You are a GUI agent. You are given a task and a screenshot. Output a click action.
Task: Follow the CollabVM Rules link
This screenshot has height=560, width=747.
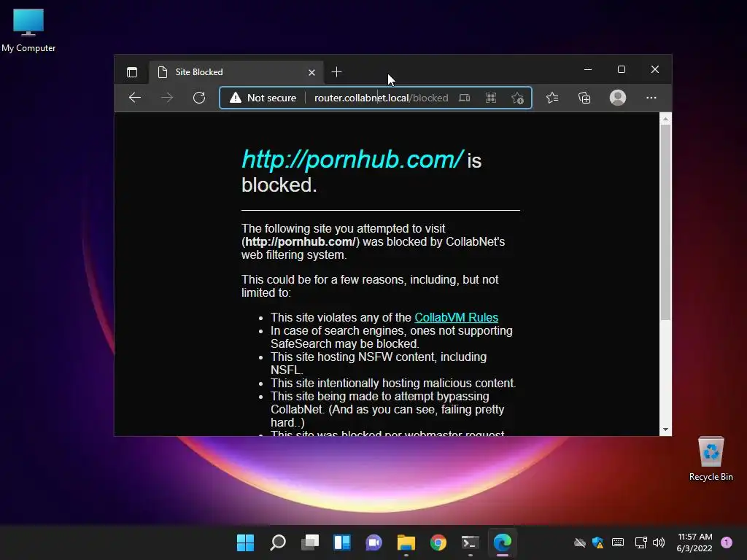pos(457,317)
